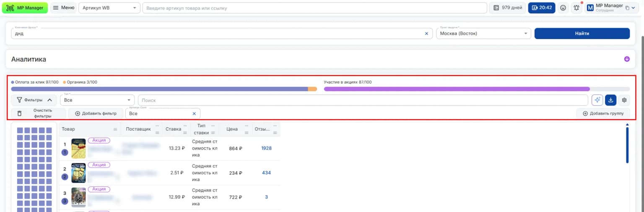The image size is (644, 212).
Task: Click the AI sparkle icon button
Action: point(597,100)
